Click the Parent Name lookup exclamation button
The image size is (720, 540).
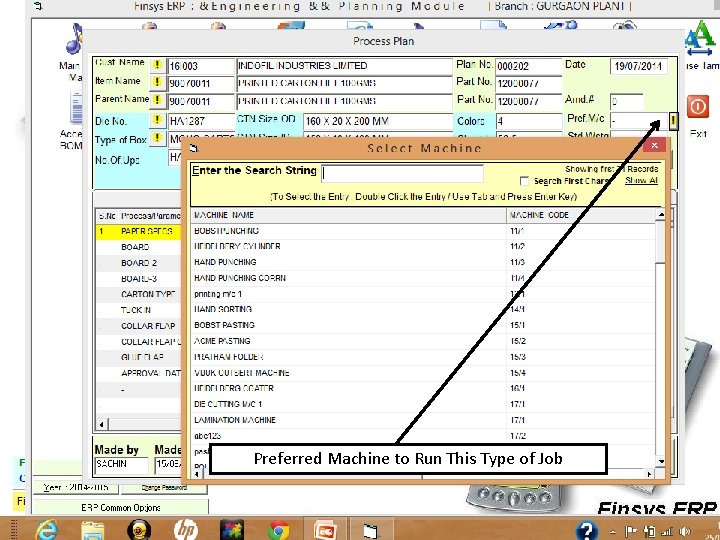157,100
